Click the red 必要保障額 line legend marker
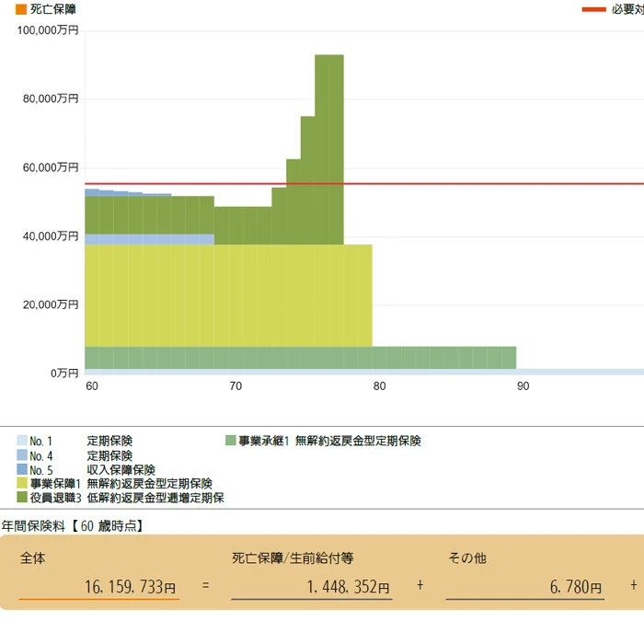Screen dimensions: 644x644 tap(593, 9)
